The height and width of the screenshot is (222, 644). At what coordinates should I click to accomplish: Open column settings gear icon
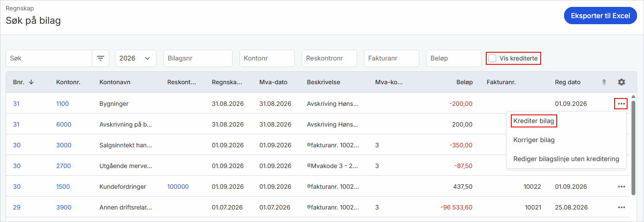[x=622, y=82]
